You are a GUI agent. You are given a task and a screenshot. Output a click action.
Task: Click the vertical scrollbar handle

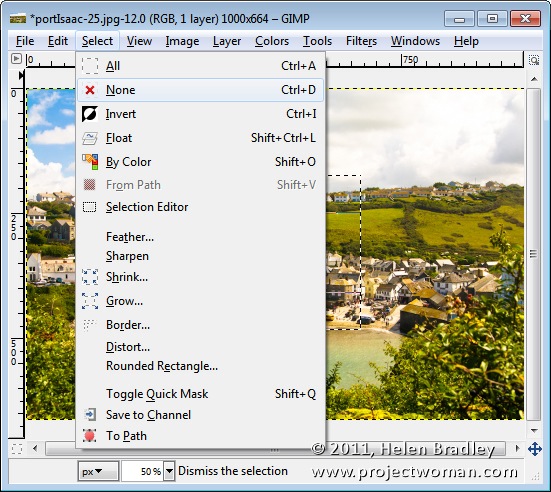pyautogui.click(x=533, y=254)
